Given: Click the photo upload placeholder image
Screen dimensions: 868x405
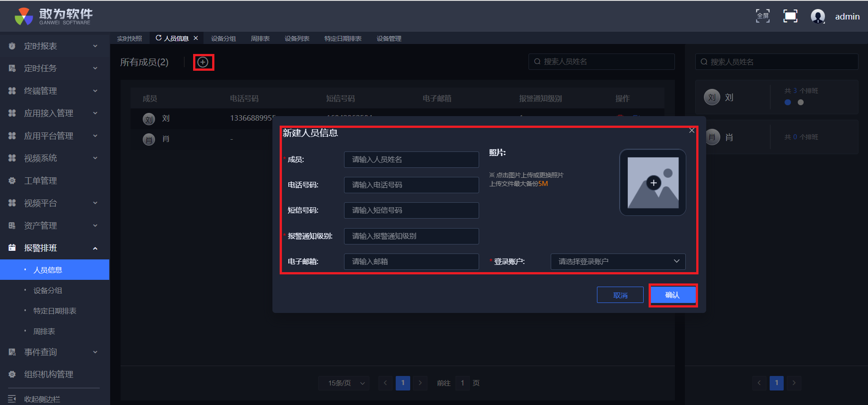Looking at the screenshot, I should (653, 182).
